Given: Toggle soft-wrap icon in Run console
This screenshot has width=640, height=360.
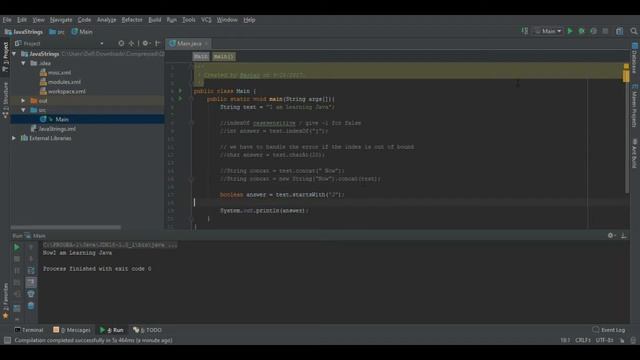Looking at the screenshot, I should (x=31, y=271).
